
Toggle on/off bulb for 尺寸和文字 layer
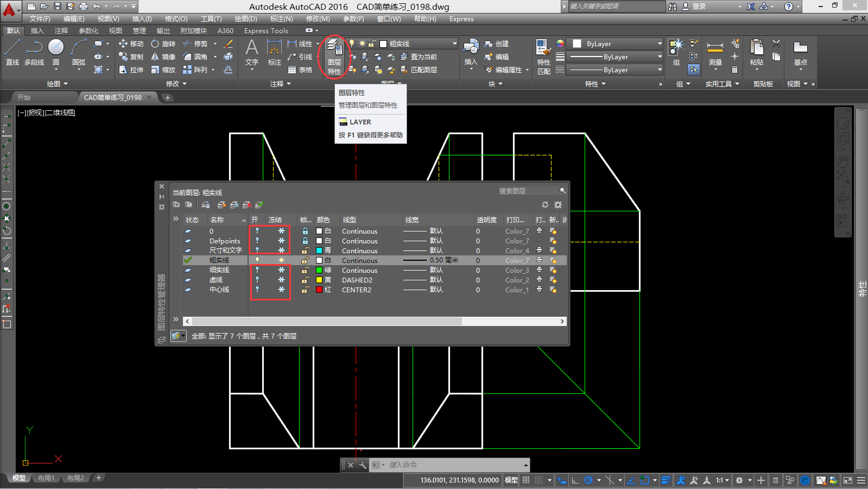pyautogui.click(x=257, y=250)
